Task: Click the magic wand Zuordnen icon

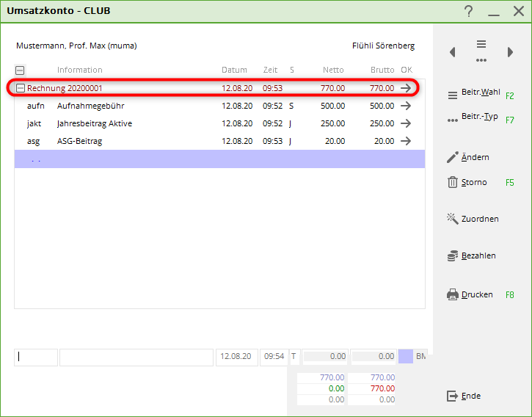Action: (x=453, y=219)
